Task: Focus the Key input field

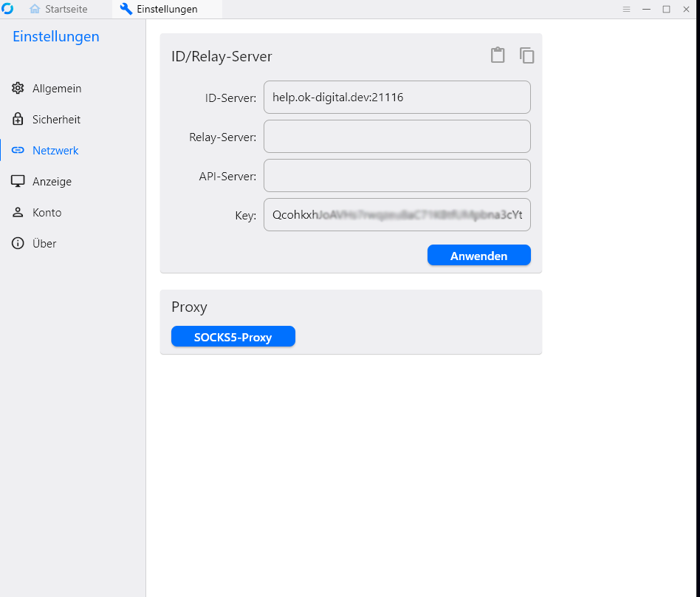Action: click(x=397, y=215)
